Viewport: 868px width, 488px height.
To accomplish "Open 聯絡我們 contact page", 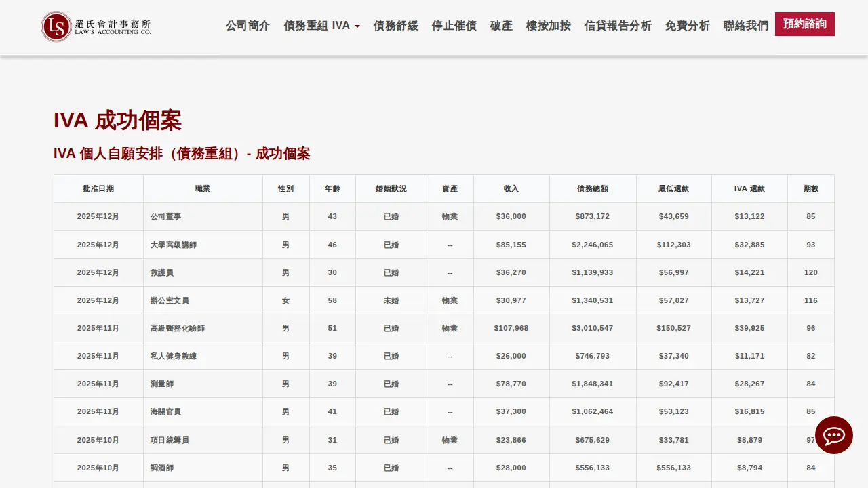I will [x=746, y=26].
